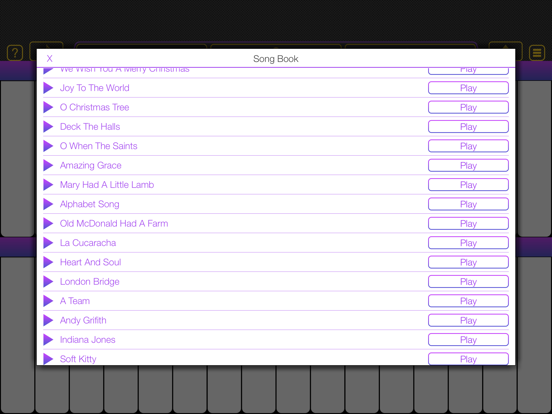This screenshot has width=552, height=414.
Task: Select the Heart And Soul title
Action: [90, 262]
